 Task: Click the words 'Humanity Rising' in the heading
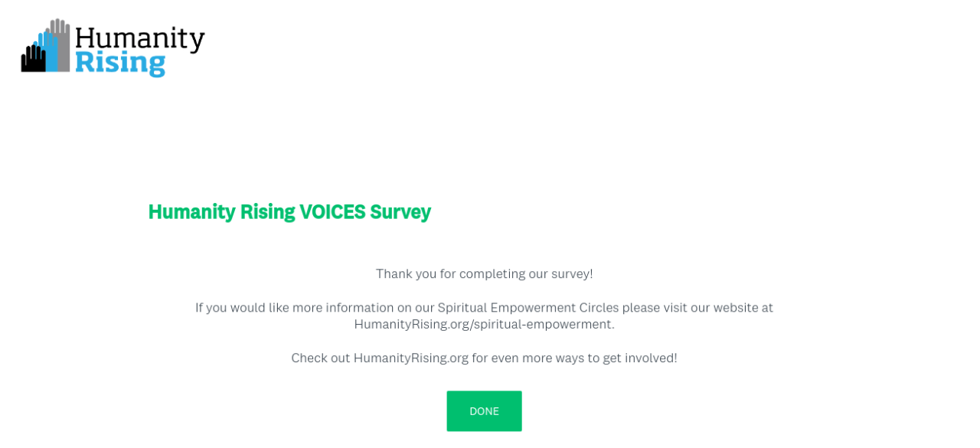[221, 212]
